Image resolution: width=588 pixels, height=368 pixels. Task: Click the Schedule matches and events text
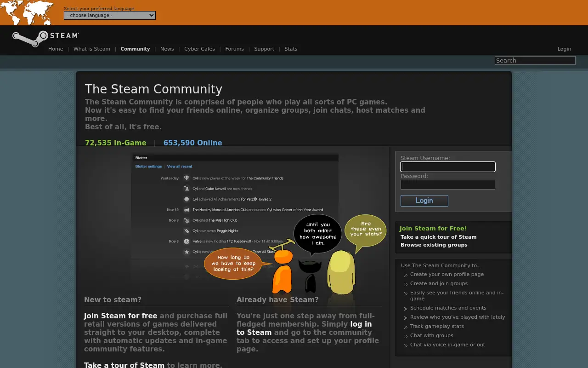[x=448, y=308]
